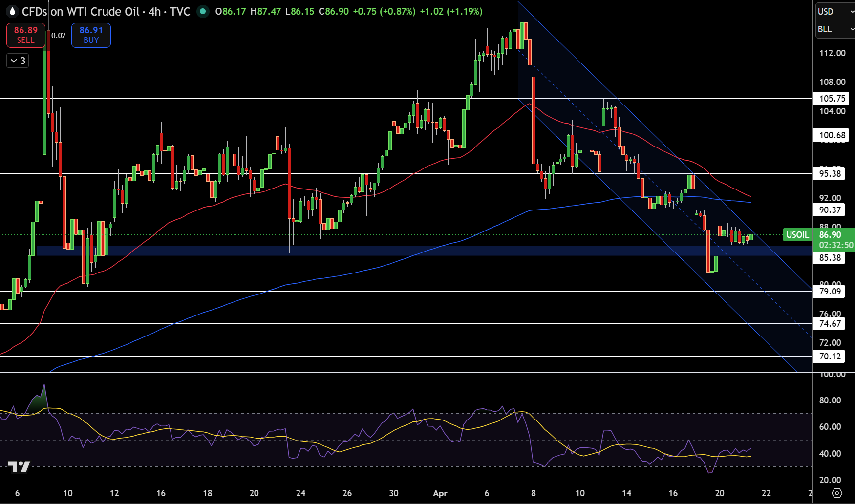
Task: Click the RSI 80.00 scale label
Action: [x=830, y=400]
